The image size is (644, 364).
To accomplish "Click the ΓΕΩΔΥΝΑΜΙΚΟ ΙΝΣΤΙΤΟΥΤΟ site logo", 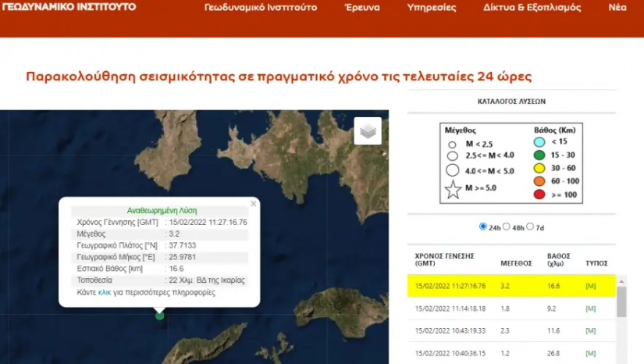I will point(69,7).
